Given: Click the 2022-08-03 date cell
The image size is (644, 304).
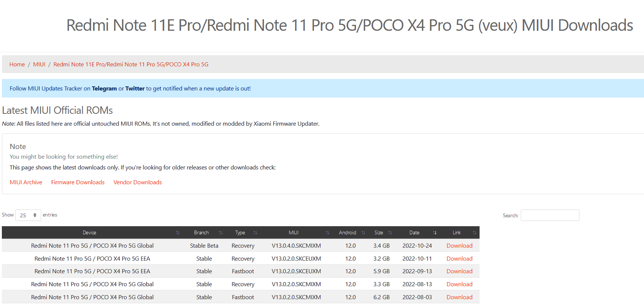Looking at the screenshot, I should coord(417,297).
